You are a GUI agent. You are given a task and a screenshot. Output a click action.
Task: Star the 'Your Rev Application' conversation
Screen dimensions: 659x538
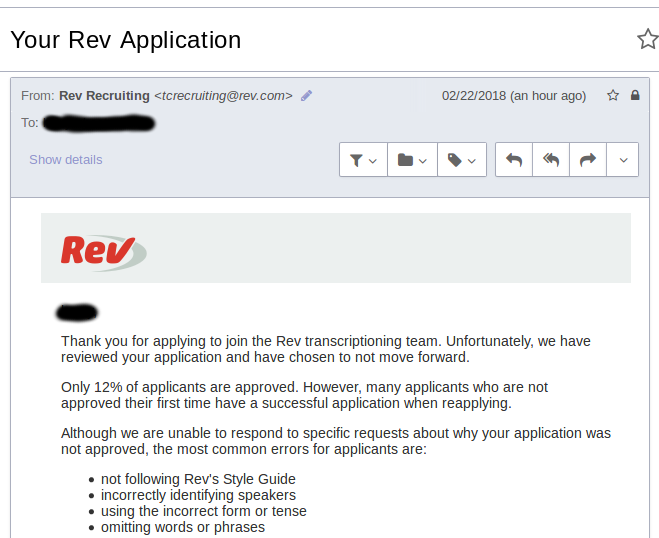click(648, 39)
